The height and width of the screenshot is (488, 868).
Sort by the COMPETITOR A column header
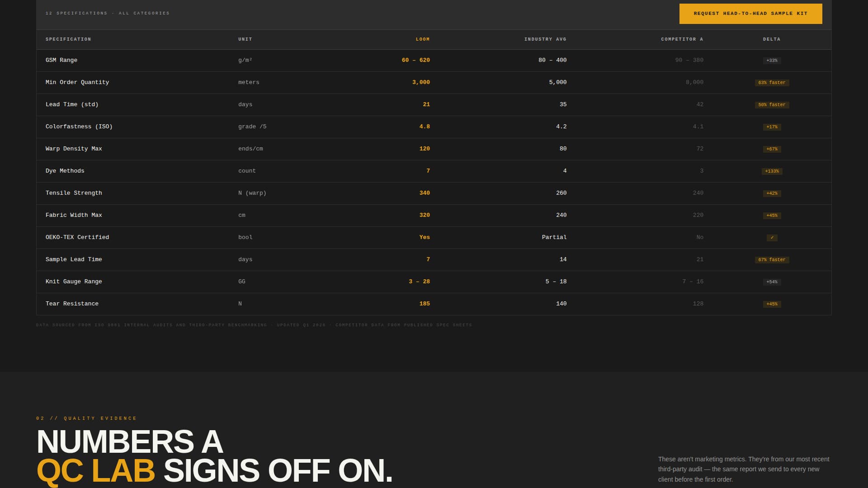click(682, 39)
